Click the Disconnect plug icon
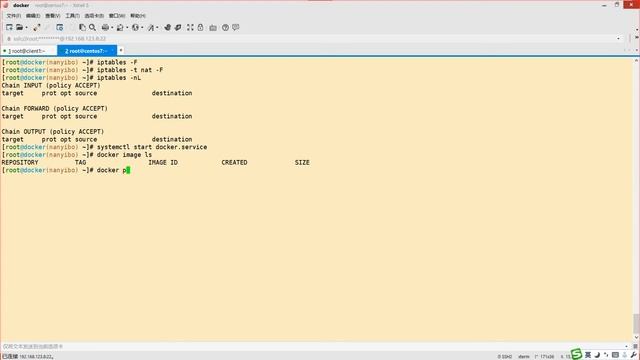 [x=36, y=27]
